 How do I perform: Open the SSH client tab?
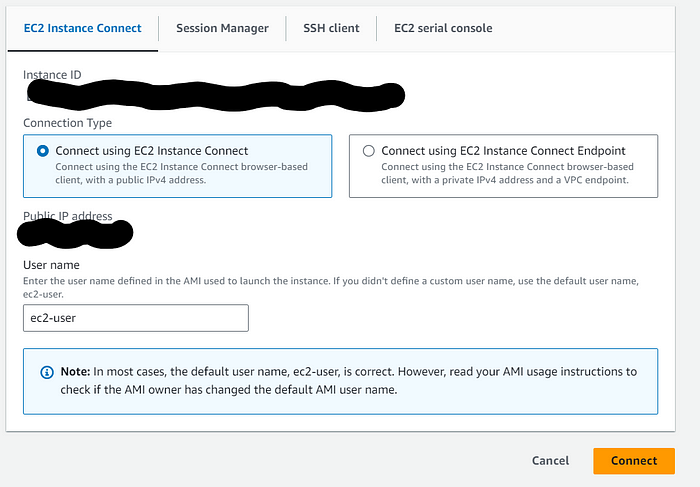point(331,28)
